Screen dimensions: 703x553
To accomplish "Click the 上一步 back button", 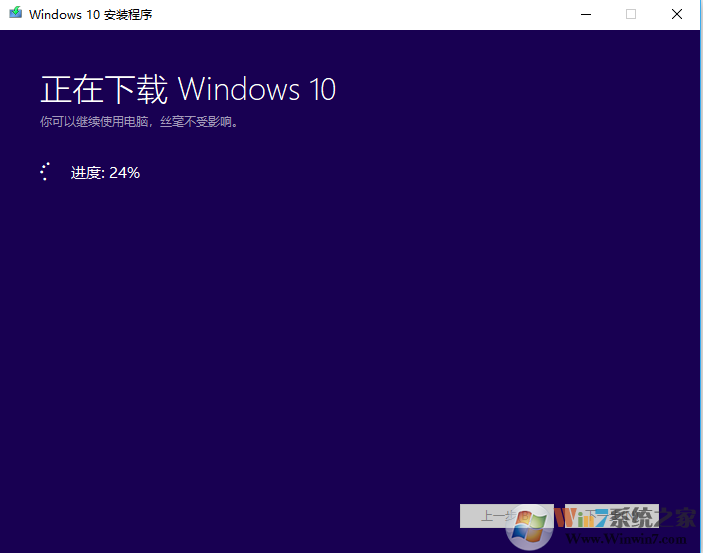I will point(507,516).
